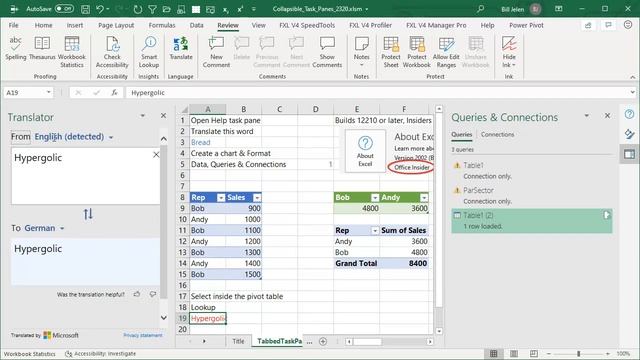Click Workbook Statistics in status bar
Screen dimensions: 640x360
pos(29,354)
